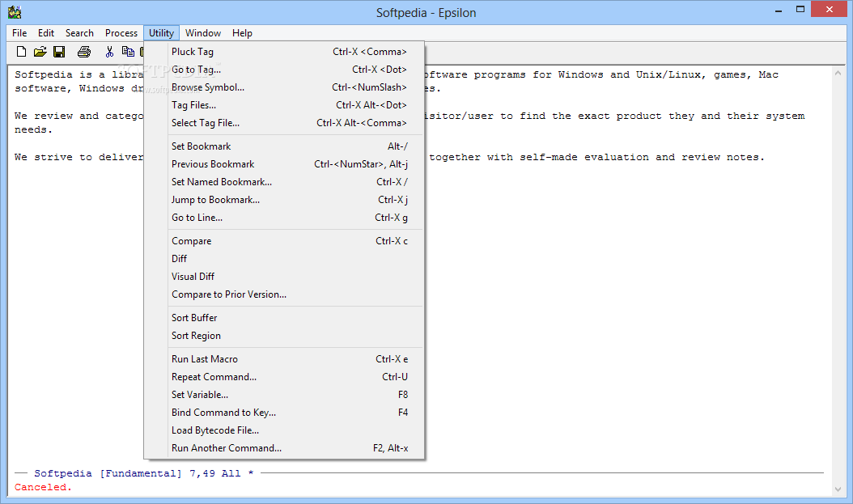Click the Epsilon application icon in title bar
This screenshot has width=853, height=504.
point(15,12)
